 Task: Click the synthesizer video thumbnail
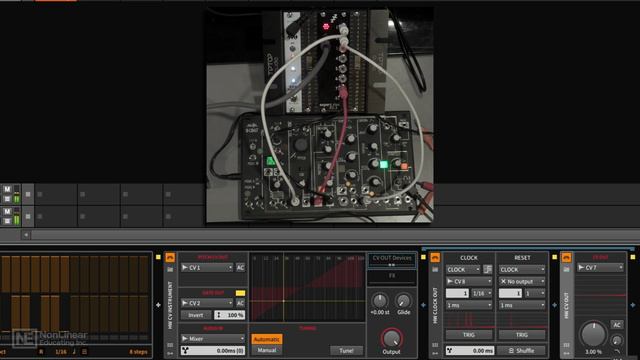tap(319, 115)
